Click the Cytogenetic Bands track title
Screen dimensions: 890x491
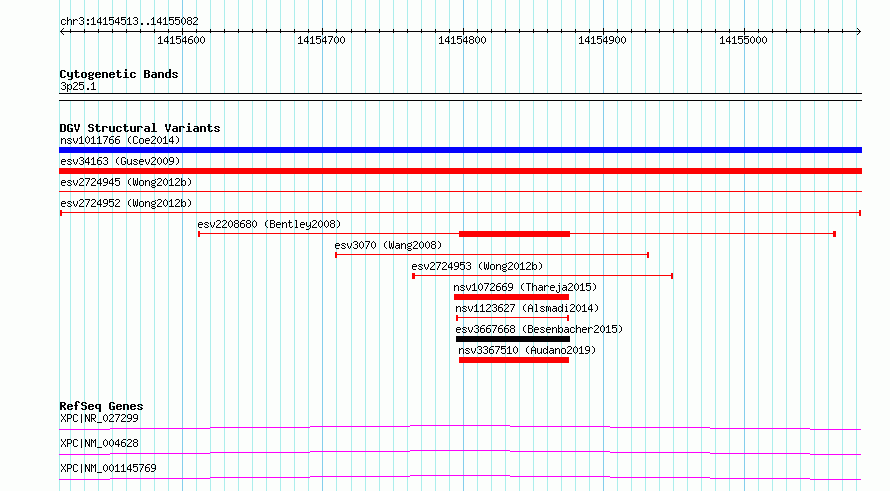coord(119,74)
